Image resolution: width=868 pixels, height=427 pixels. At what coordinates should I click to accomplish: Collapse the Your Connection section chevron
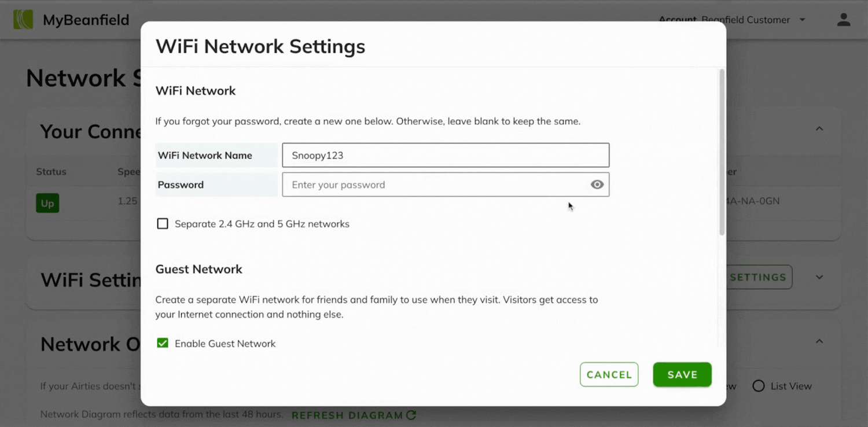[x=819, y=128]
